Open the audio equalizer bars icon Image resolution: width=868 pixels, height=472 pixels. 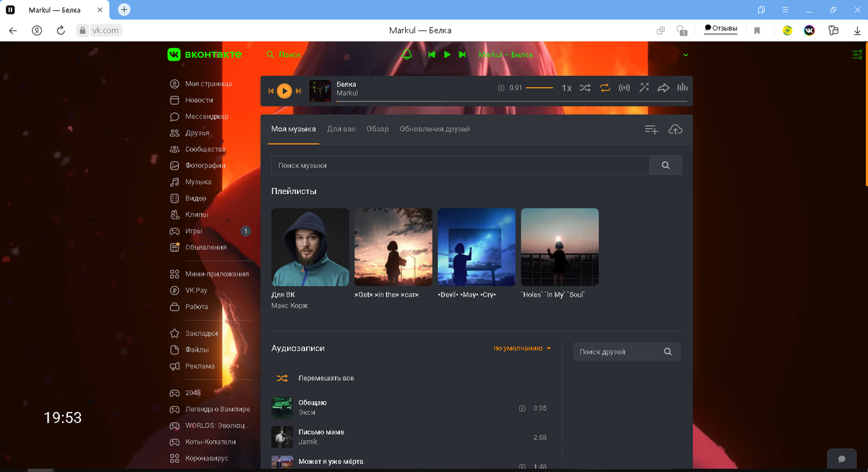[681, 88]
